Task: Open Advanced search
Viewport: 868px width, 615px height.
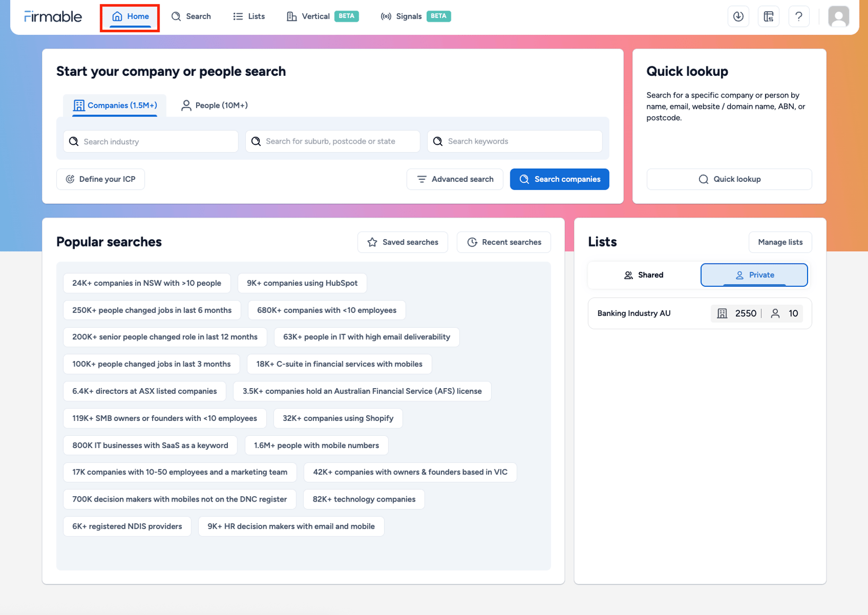Action: pyautogui.click(x=455, y=179)
